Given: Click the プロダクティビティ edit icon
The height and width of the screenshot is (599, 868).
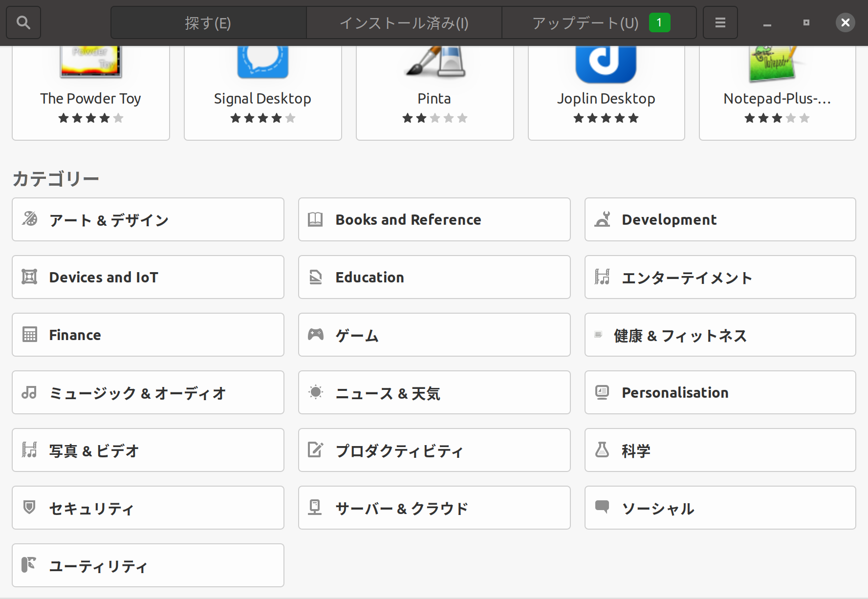Looking at the screenshot, I should pyautogui.click(x=316, y=449).
